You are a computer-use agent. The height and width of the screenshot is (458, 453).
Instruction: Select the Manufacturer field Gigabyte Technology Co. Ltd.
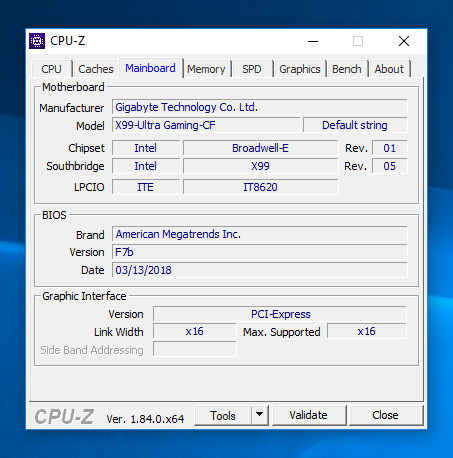(259, 107)
